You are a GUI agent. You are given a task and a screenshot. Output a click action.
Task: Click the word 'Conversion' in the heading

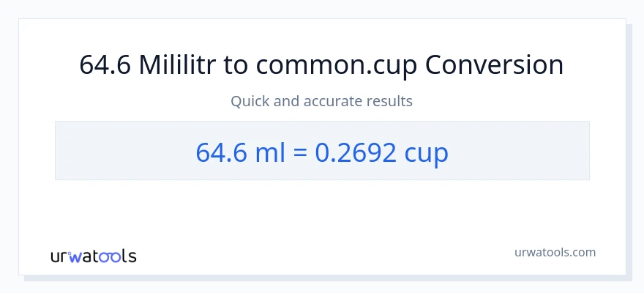[x=495, y=65]
